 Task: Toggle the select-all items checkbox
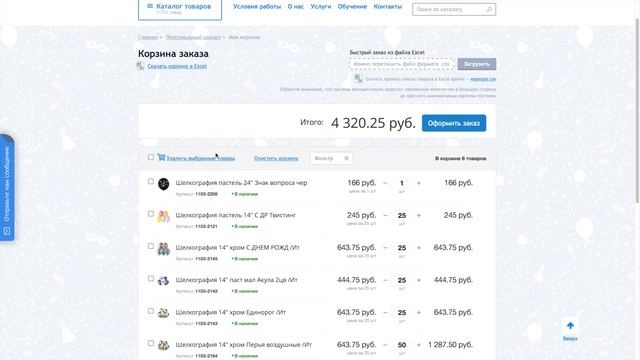pyautogui.click(x=151, y=157)
